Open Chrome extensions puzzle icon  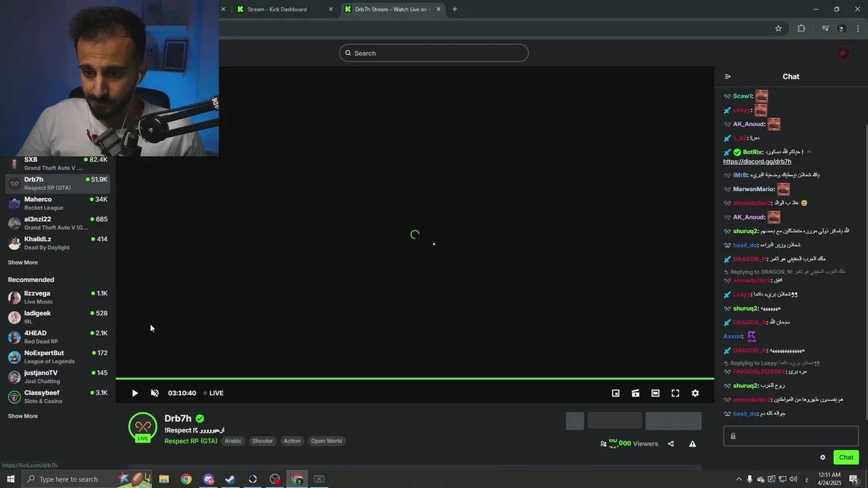pyautogui.click(x=802, y=28)
